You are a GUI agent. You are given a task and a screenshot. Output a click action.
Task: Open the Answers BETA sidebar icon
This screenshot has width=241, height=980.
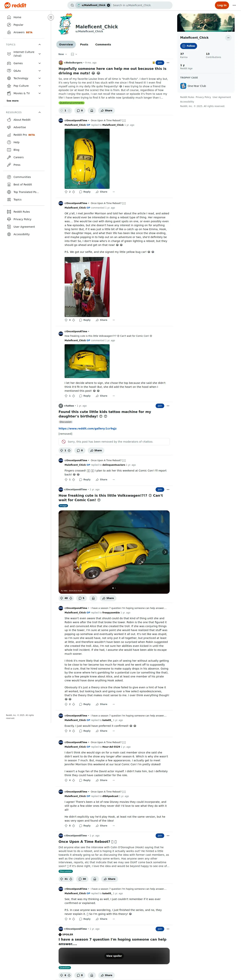[9, 32]
